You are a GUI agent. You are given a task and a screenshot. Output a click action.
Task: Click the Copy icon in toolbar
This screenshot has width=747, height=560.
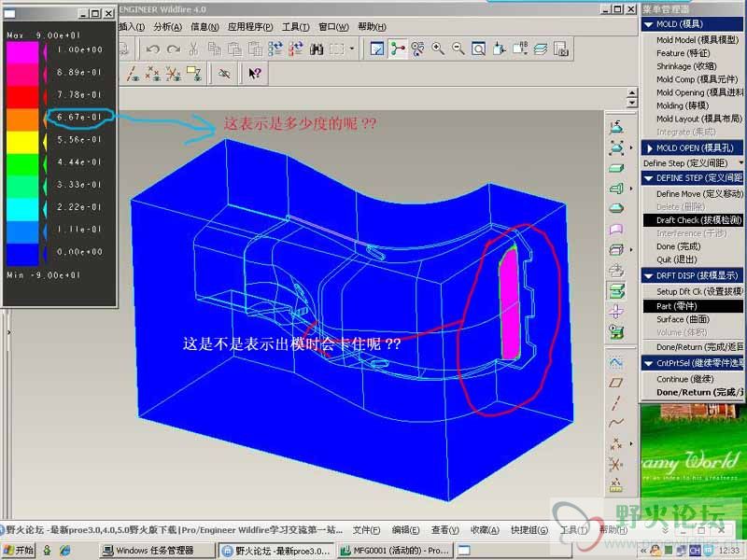coord(215,49)
